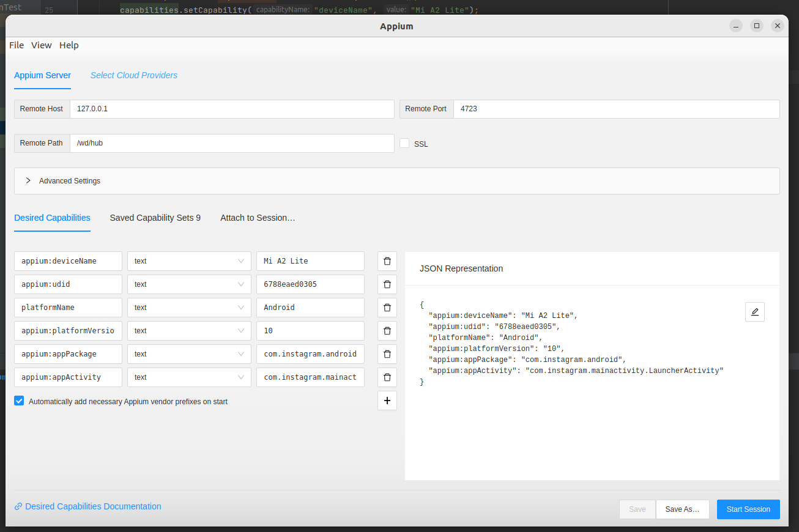This screenshot has height=532, width=799.
Task: Open the File menu
Action: (x=17, y=45)
